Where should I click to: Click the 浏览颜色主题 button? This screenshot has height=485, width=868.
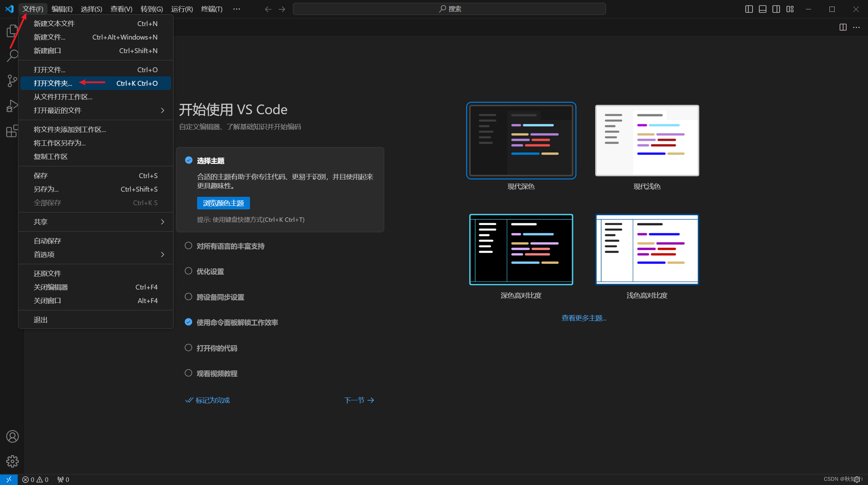pyautogui.click(x=223, y=203)
